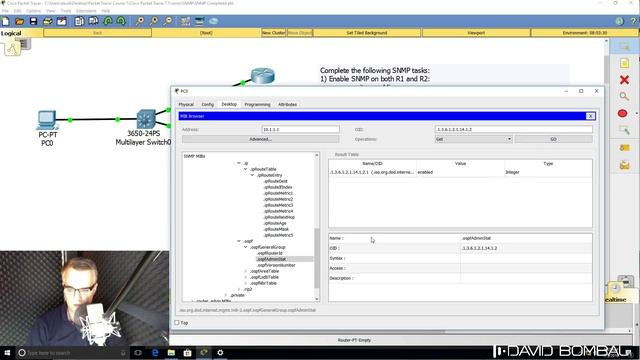
Task: Select the .ospfVersionNumber tree item
Action: [276, 265]
